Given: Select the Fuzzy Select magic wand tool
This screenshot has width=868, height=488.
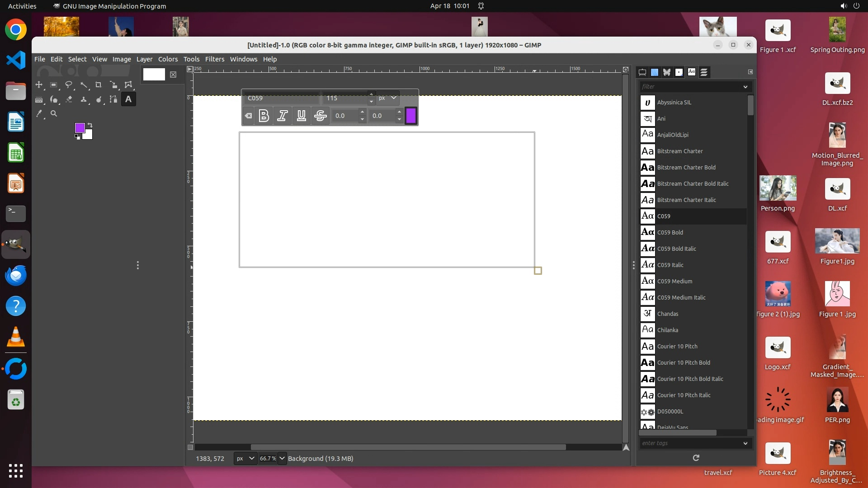Looking at the screenshot, I should pyautogui.click(x=84, y=84).
